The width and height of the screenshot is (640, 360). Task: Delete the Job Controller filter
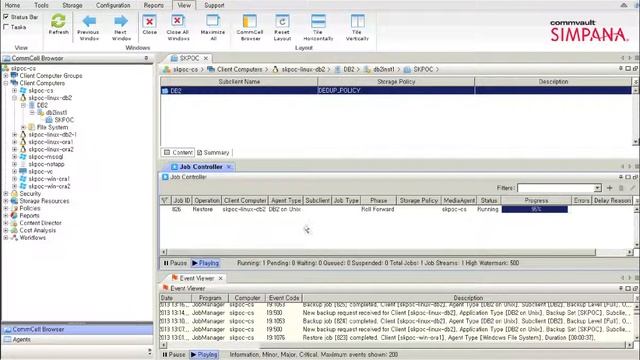621,188
